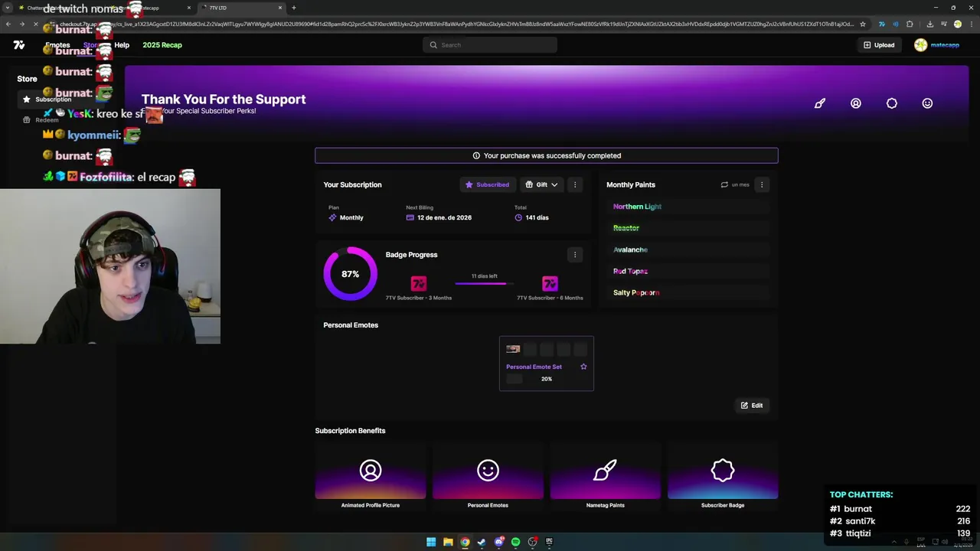Open the Personal Emote Set card

click(x=547, y=364)
